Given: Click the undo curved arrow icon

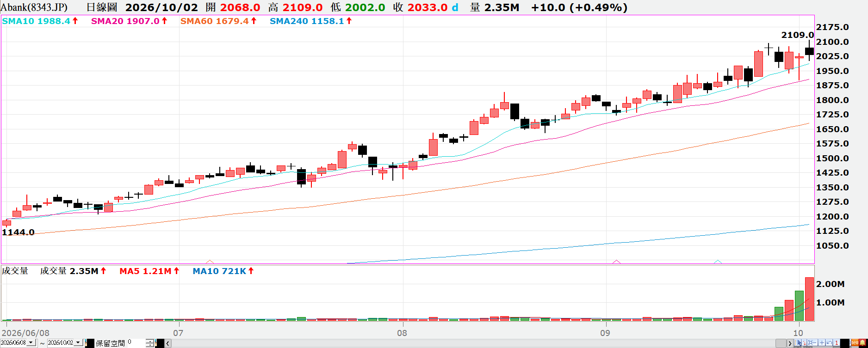Looking at the screenshot, I should point(829,342).
